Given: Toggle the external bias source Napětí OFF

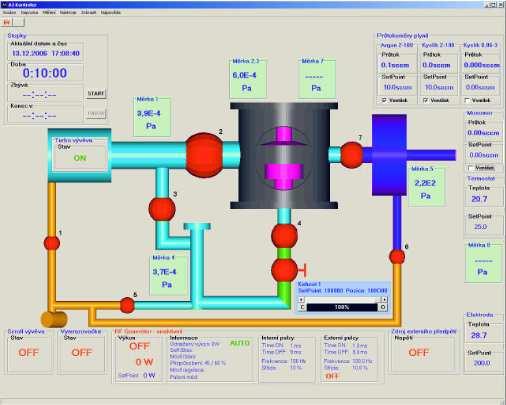Looking at the screenshot, I should [x=419, y=352].
